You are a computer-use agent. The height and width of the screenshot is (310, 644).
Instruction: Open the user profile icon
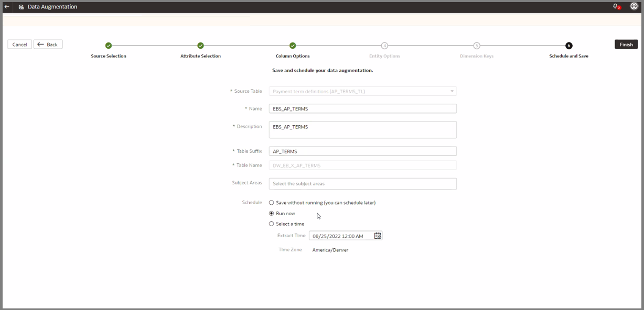click(x=634, y=6)
